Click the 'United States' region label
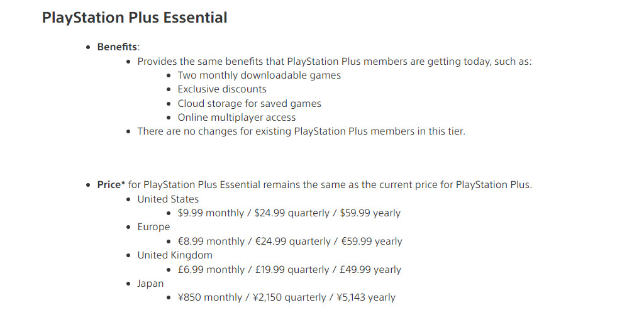The width and height of the screenshot is (644, 317). click(x=168, y=199)
